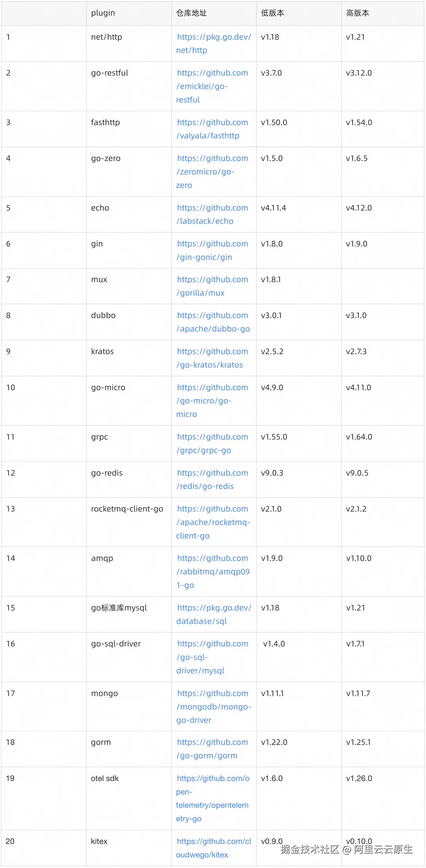Click gin high version 'v1.9.0'
Viewport: 426px width, 868px height.
click(x=357, y=244)
